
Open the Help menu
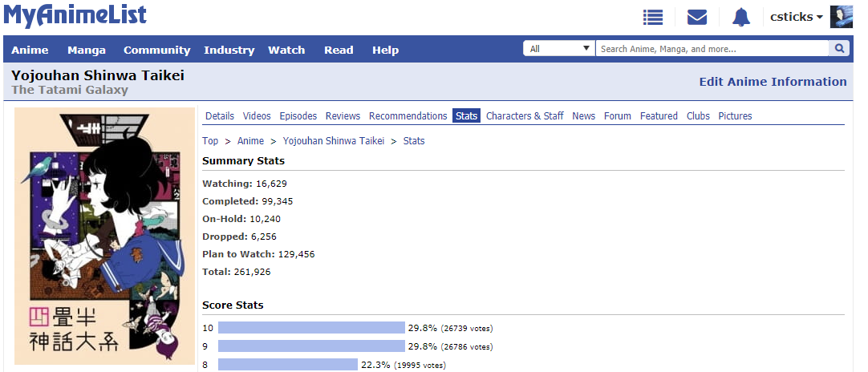(x=385, y=50)
